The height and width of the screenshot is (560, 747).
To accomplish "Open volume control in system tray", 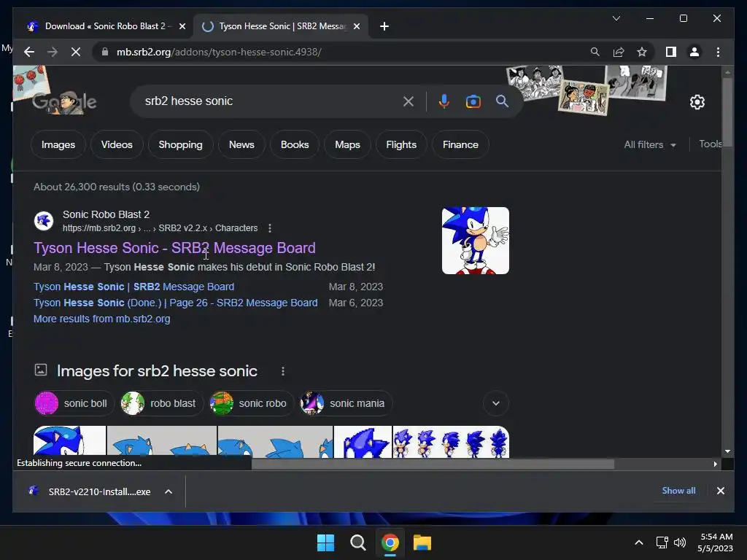I will (x=680, y=542).
